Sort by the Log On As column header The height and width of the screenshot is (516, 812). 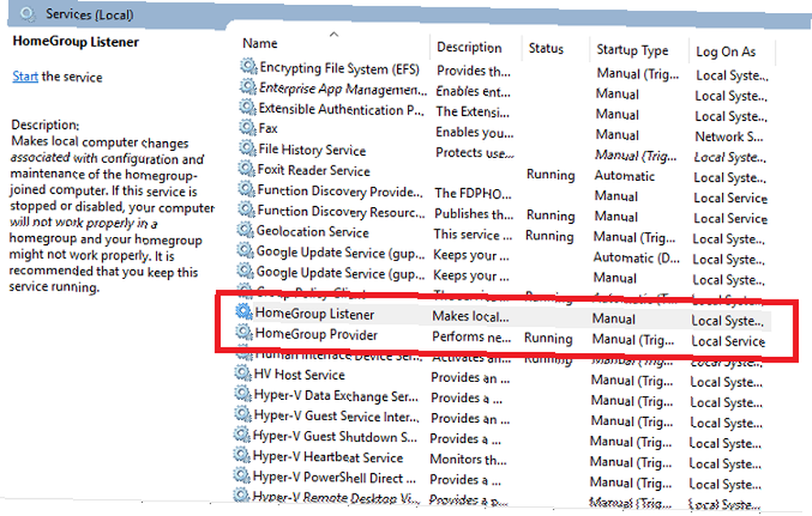pyautogui.click(x=725, y=52)
